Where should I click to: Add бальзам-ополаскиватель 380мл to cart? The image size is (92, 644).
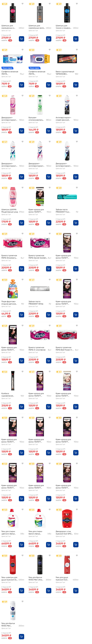pyautogui.click(x=49, y=131)
